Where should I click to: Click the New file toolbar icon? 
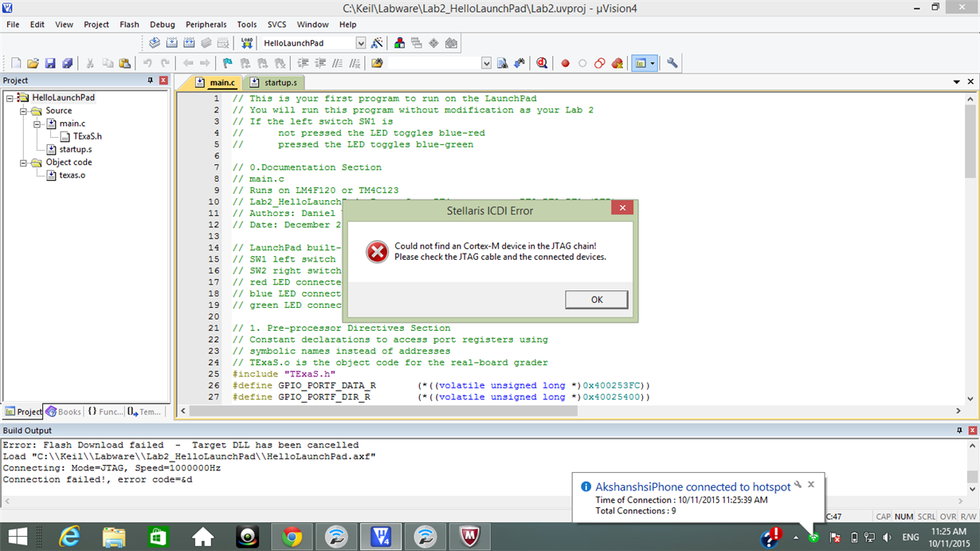coord(16,63)
